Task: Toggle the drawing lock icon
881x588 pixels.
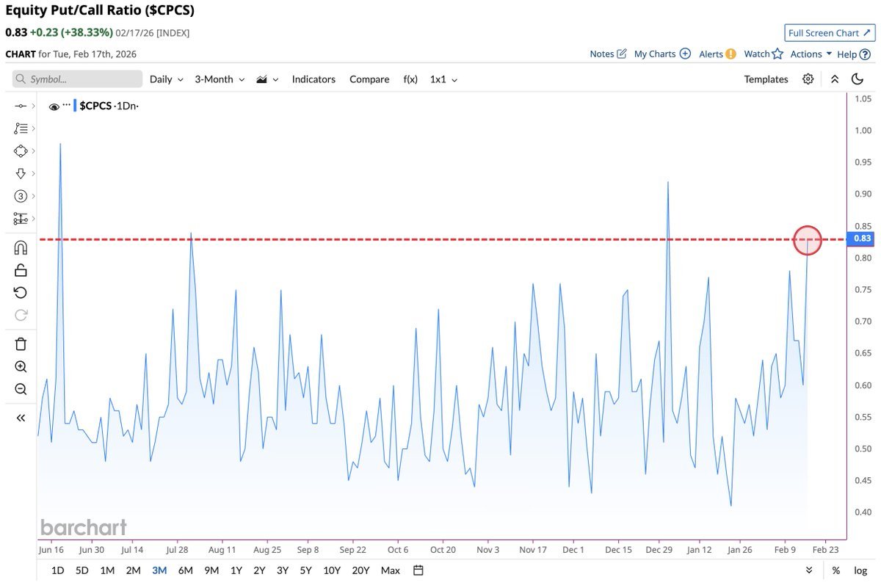Action: (21, 271)
